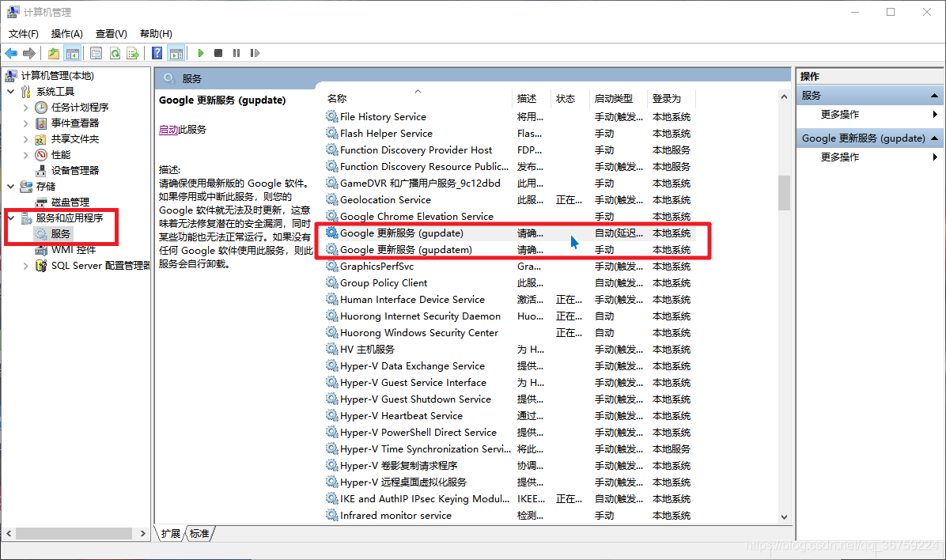Image resolution: width=946 pixels, height=560 pixels.
Task: Switch to the 标准 tab
Action: click(x=199, y=533)
